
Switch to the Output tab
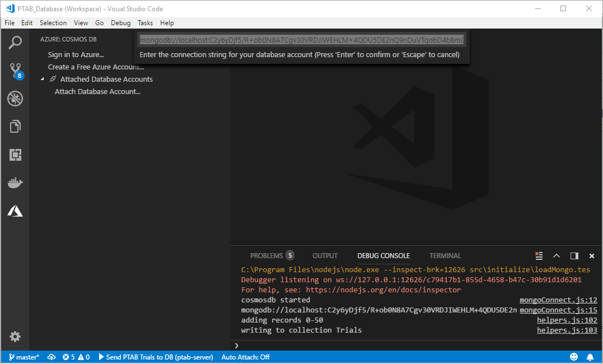point(325,256)
